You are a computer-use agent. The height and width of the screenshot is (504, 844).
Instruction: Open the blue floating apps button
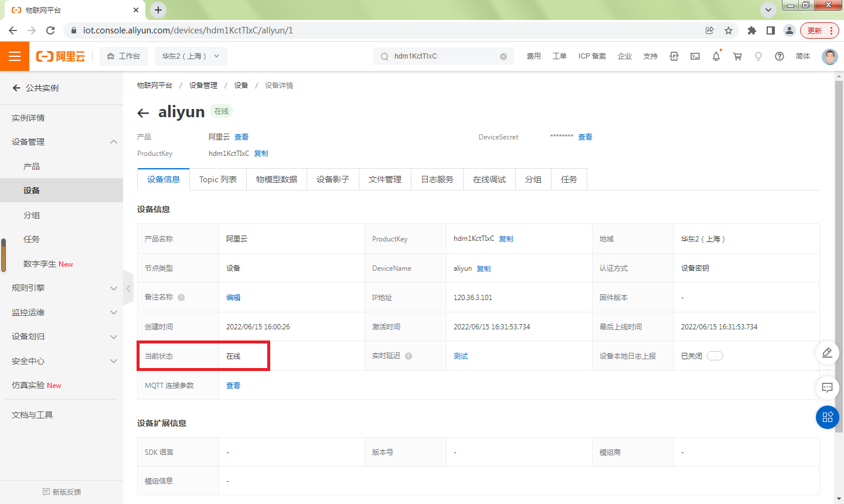pyautogui.click(x=828, y=417)
